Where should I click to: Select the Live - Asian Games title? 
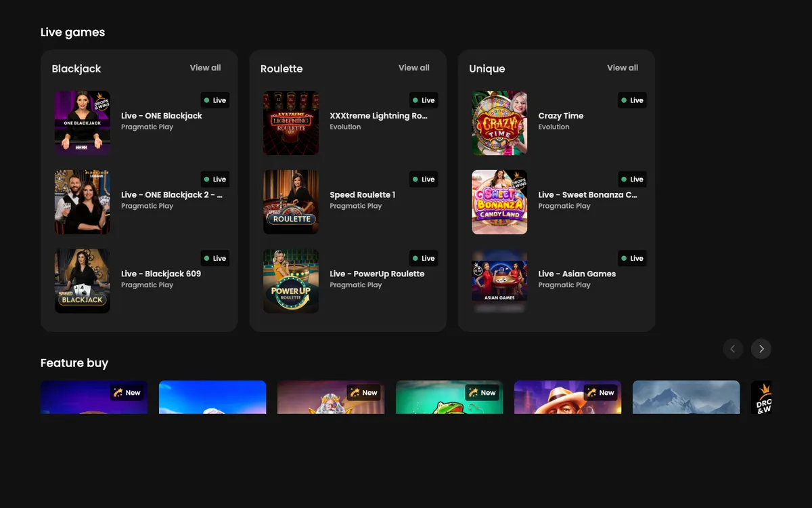pos(577,274)
